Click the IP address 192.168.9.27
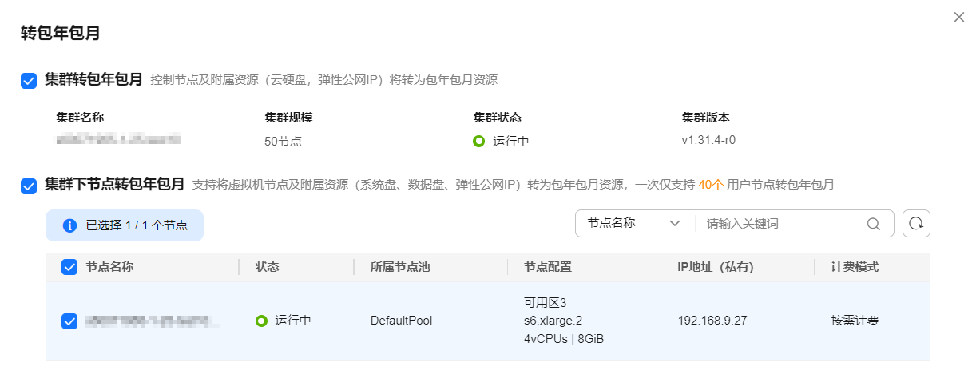 [712, 321]
